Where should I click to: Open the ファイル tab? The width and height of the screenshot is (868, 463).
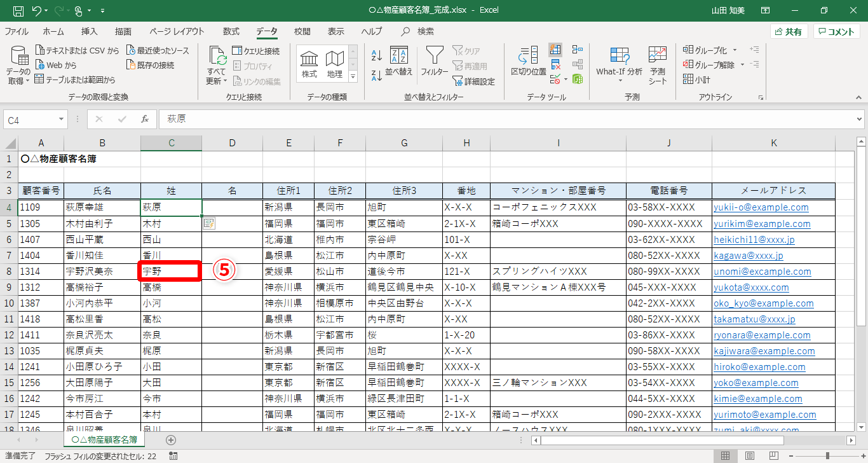16,32
